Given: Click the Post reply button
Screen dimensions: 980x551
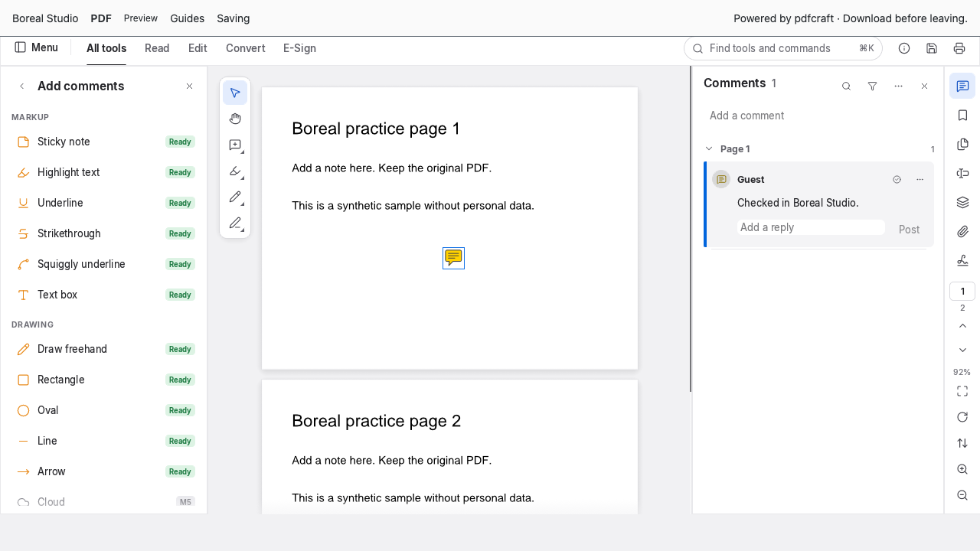Looking at the screenshot, I should pyautogui.click(x=909, y=229).
